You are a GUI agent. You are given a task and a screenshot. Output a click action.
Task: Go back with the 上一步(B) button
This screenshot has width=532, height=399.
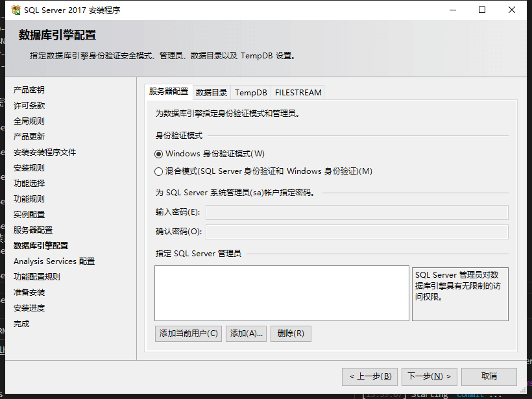(369, 376)
